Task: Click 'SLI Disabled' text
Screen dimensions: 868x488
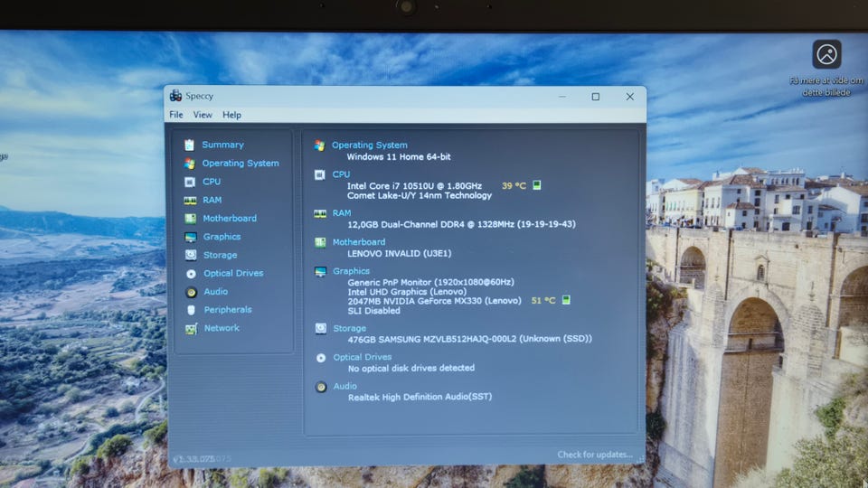Action: (373, 311)
